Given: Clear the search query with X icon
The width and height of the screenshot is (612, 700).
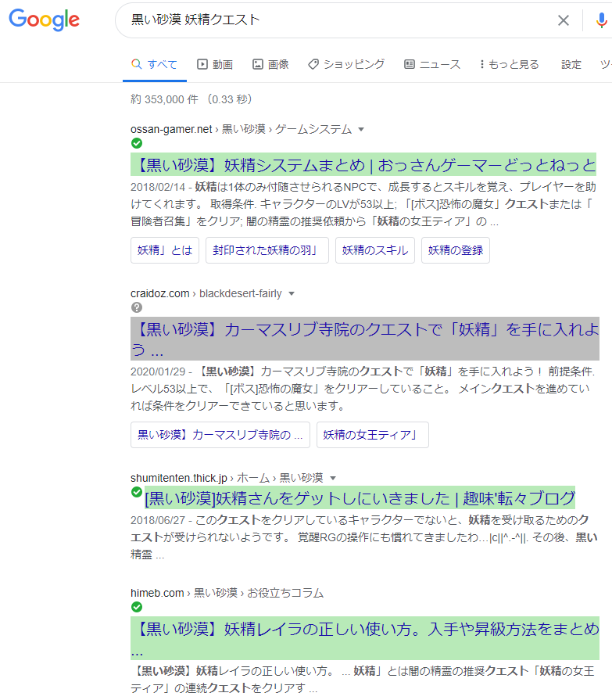Looking at the screenshot, I should (x=563, y=20).
